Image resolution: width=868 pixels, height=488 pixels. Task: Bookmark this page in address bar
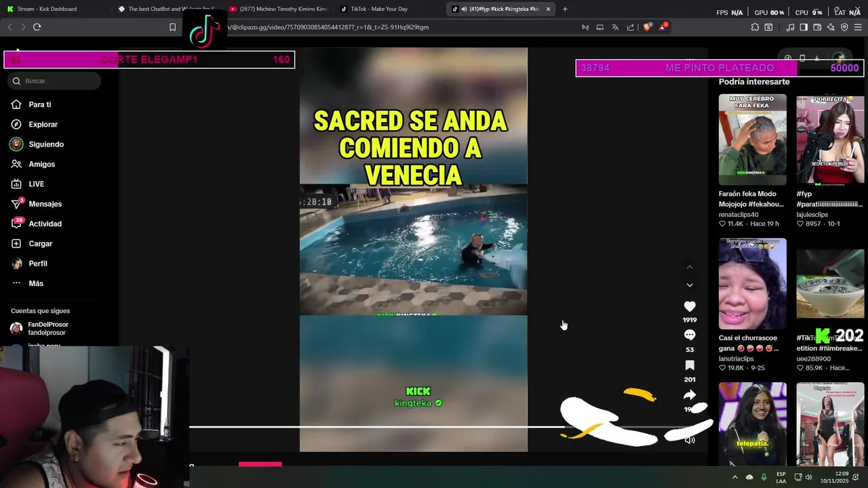click(172, 27)
